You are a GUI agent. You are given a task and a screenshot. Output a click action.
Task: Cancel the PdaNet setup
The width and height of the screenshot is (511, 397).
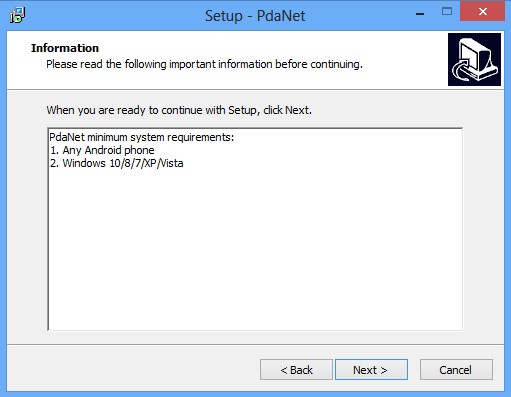[x=456, y=369]
